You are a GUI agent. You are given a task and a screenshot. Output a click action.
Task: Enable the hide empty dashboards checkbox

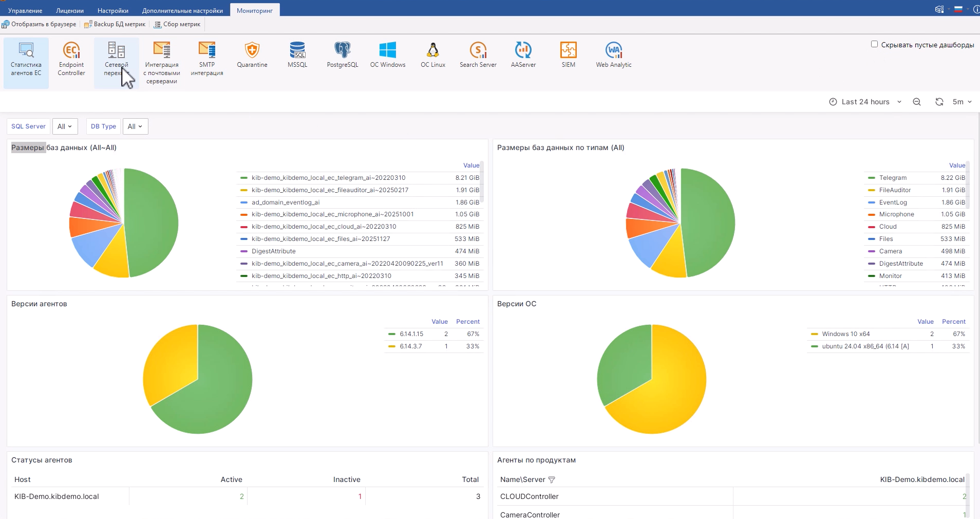click(x=874, y=44)
